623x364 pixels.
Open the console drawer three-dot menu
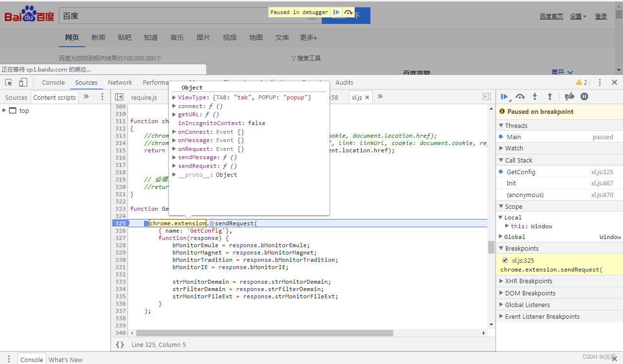click(x=8, y=359)
